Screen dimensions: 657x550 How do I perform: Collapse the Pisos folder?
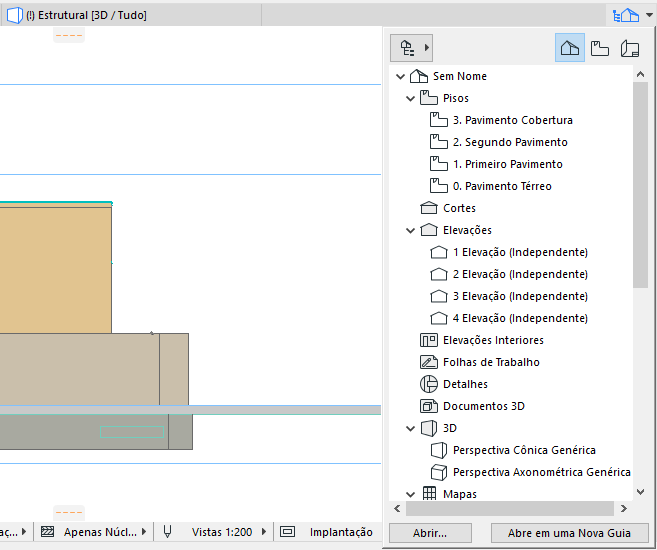click(411, 98)
